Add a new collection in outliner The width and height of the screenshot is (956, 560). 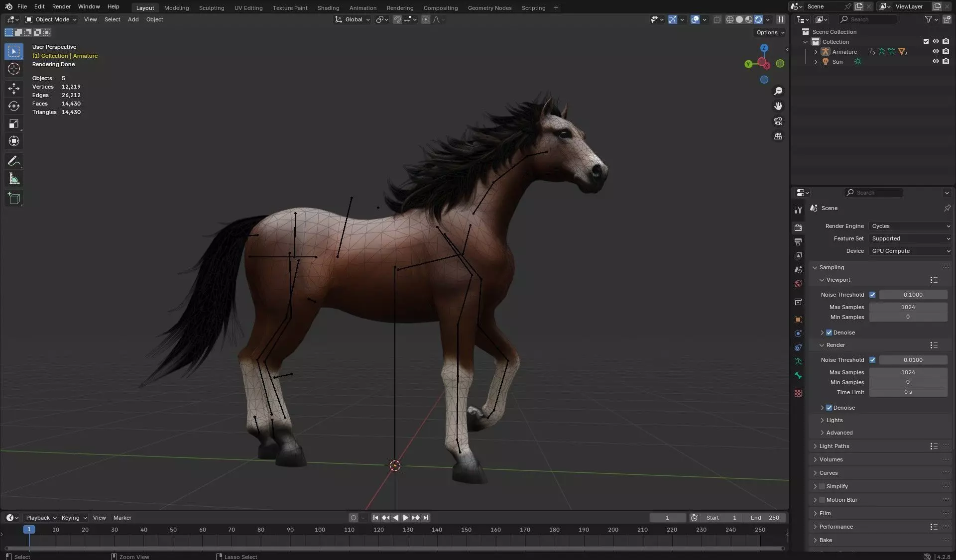947,19
